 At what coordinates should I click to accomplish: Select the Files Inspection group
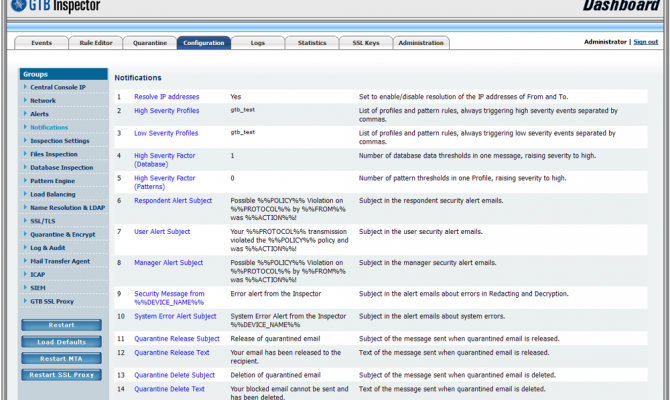pyautogui.click(x=54, y=154)
